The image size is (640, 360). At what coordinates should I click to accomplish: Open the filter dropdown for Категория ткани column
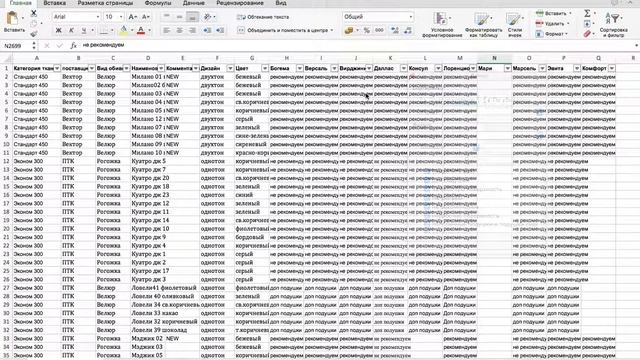click(x=57, y=68)
